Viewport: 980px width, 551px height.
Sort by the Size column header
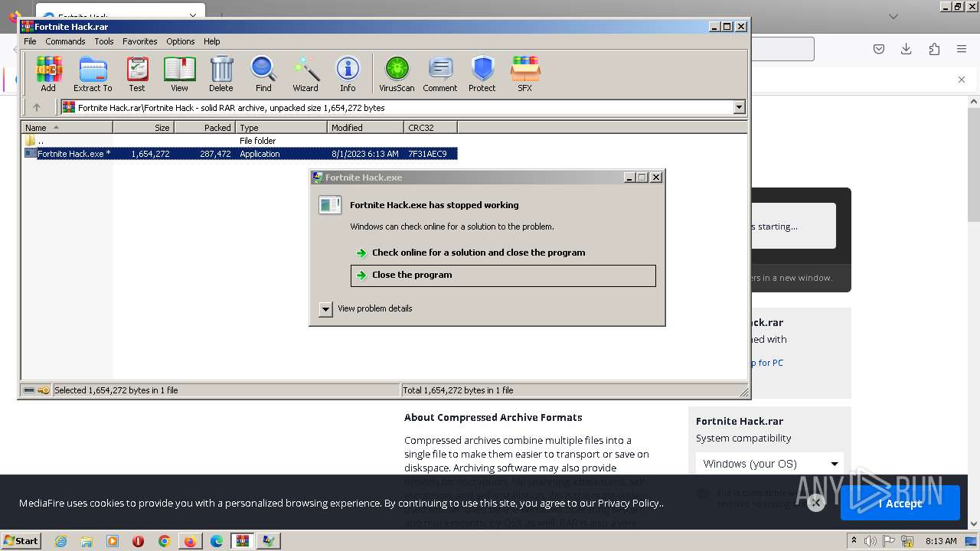144,128
